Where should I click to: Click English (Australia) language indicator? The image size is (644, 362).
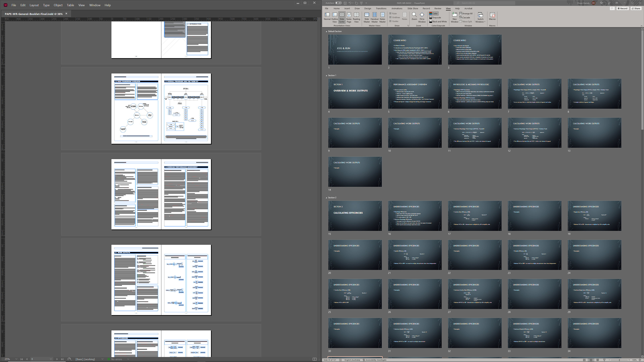(352, 360)
